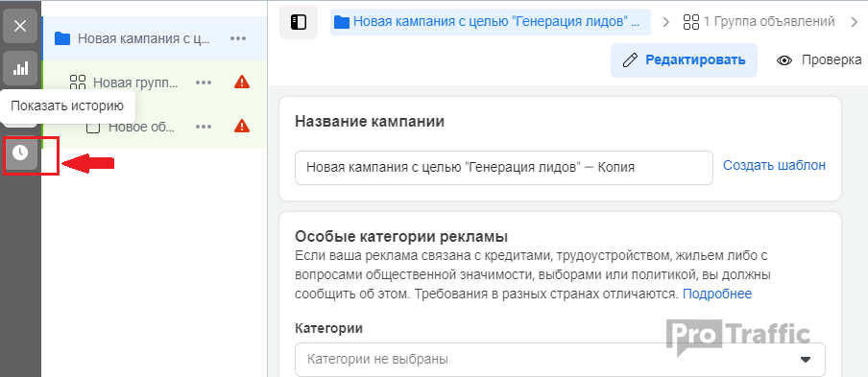Click the ad set grid icon in sidebar
This screenshot has height=377, width=868.
[x=78, y=82]
